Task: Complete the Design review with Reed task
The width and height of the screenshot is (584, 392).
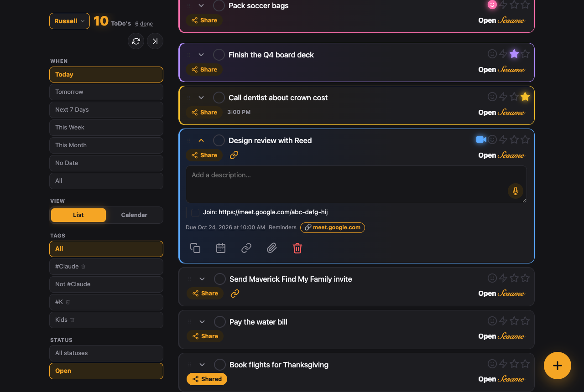Action: click(x=219, y=140)
